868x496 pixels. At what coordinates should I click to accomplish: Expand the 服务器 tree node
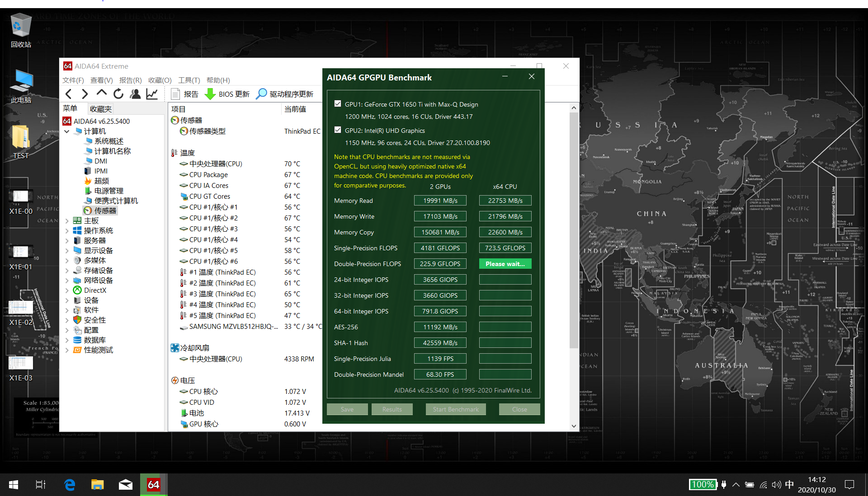[67, 241]
